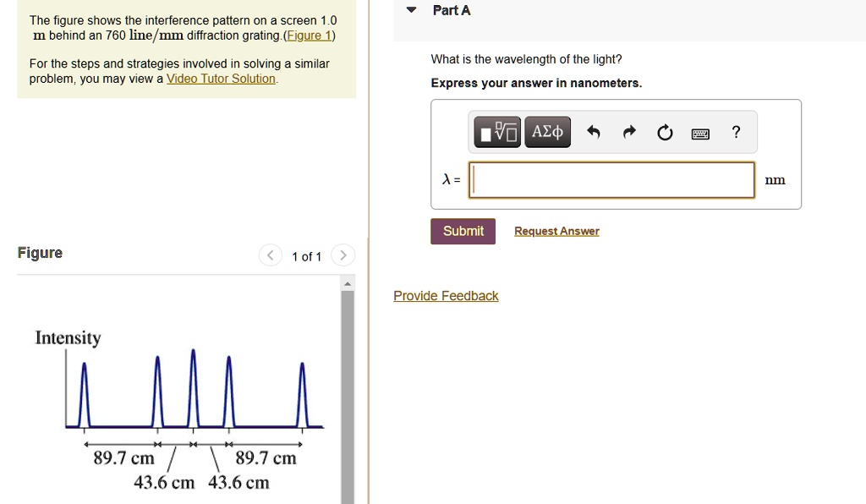Click the scrollbar up arrow

(348, 282)
